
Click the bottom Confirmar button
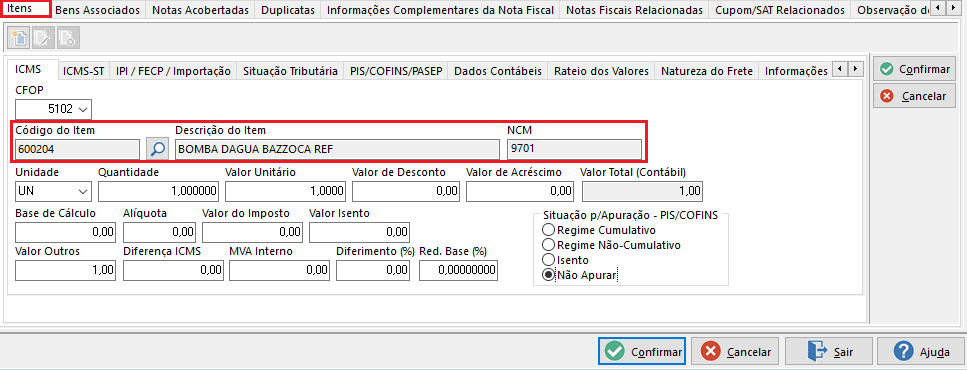click(642, 352)
